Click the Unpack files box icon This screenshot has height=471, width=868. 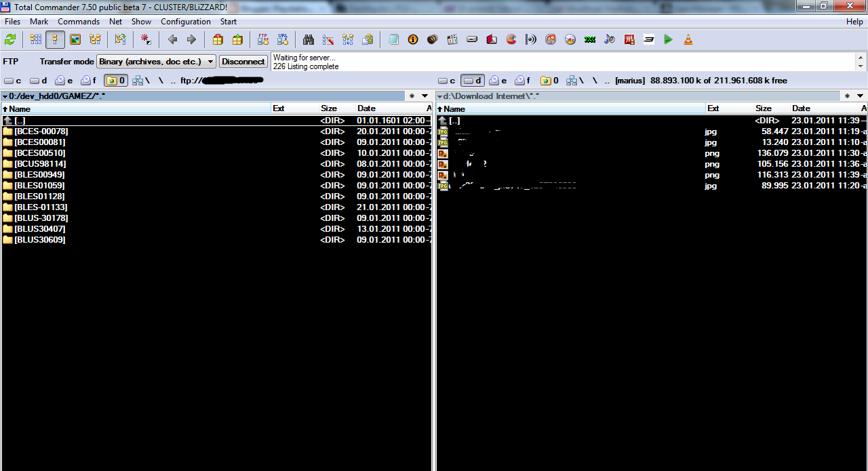pos(237,39)
